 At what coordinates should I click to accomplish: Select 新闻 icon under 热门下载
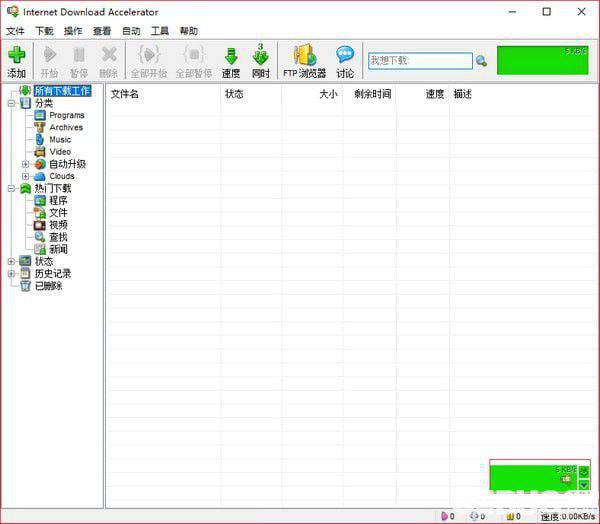click(x=40, y=250)
